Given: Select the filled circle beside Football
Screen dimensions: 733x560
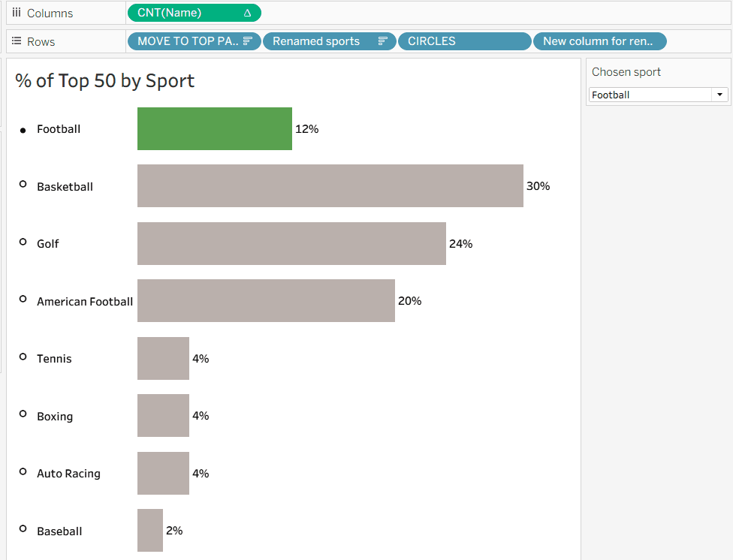Looking at the screenshot, I should coord(23,130).
